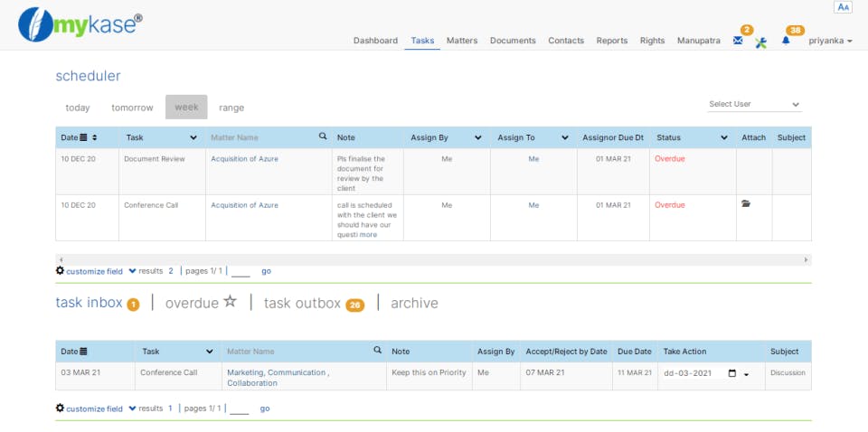Switch to the task outbox tab
868x432 pixels.
(x=303, y=304)
